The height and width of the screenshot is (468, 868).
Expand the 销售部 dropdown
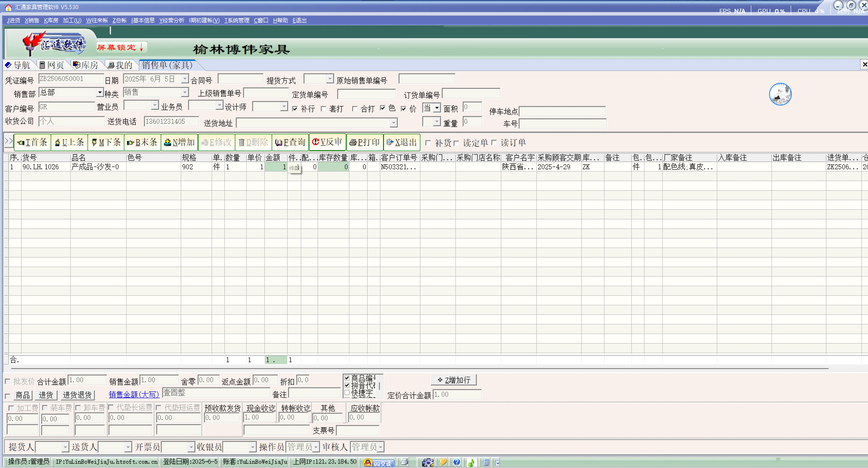coord(100,92)
